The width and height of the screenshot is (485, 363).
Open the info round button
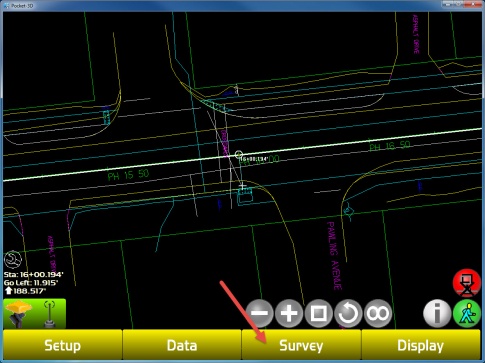[437, 313]
